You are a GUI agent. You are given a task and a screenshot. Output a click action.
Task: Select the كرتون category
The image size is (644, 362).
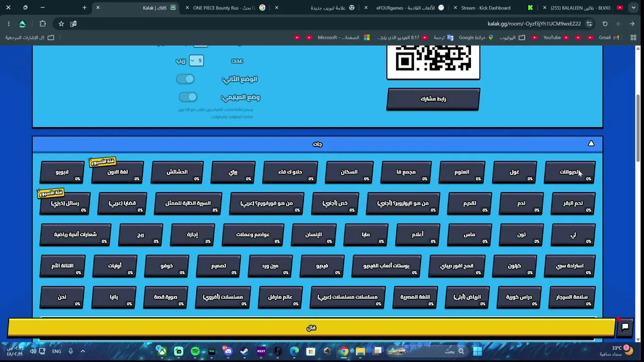click(x=514, y=266)
